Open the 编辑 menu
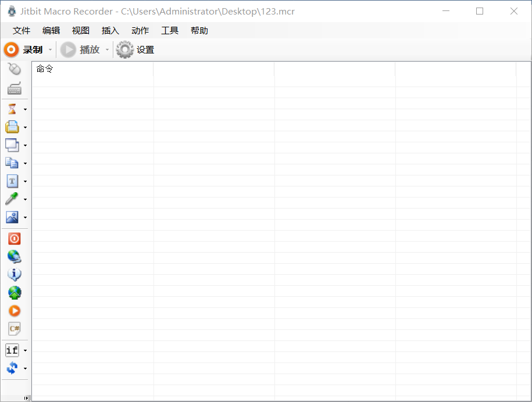The height and width of the screenshot is (402, 532). (x=51, y=31)
